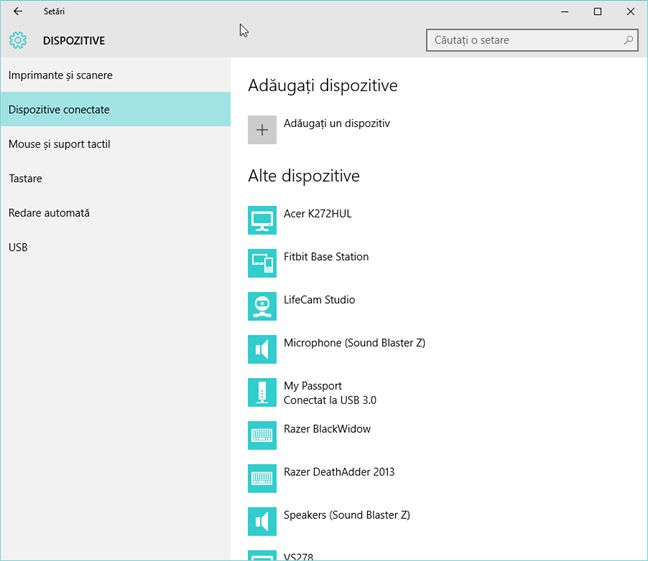Click Razer BlackWidow device name
This screenshot has width=648, height=561.
coord(327,429)
